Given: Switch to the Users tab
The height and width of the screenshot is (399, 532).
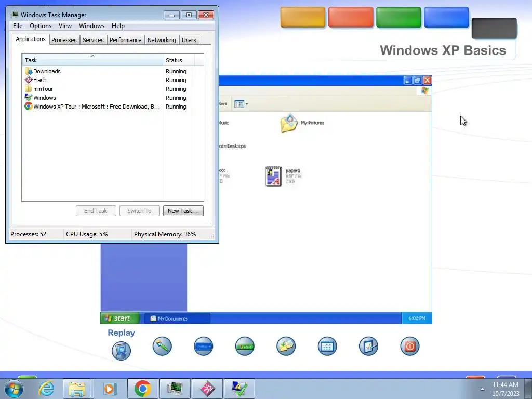Looking at the screenshot, I should 189,40.
